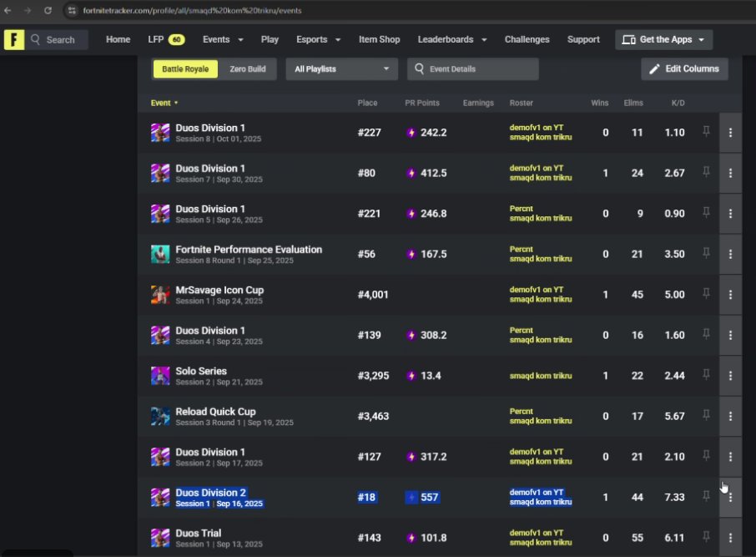Pin the Duos Division 1 Session 8 row
This screenshot has width=756, height=557.
point(706,131)
